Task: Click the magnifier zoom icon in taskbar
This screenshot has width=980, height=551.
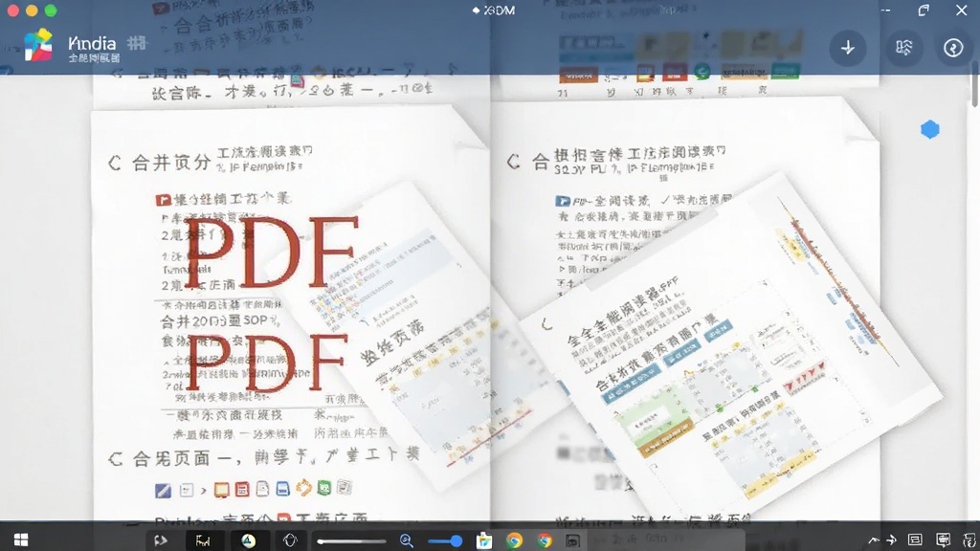Action: tap(406, 541)
